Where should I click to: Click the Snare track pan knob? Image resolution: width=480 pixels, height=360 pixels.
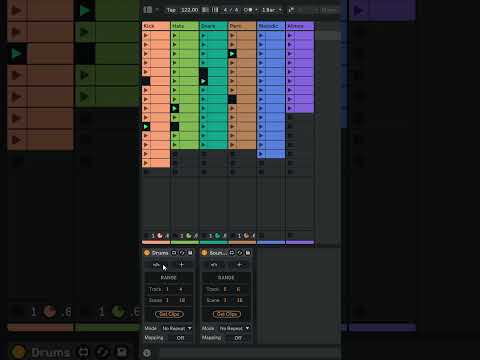217,236
